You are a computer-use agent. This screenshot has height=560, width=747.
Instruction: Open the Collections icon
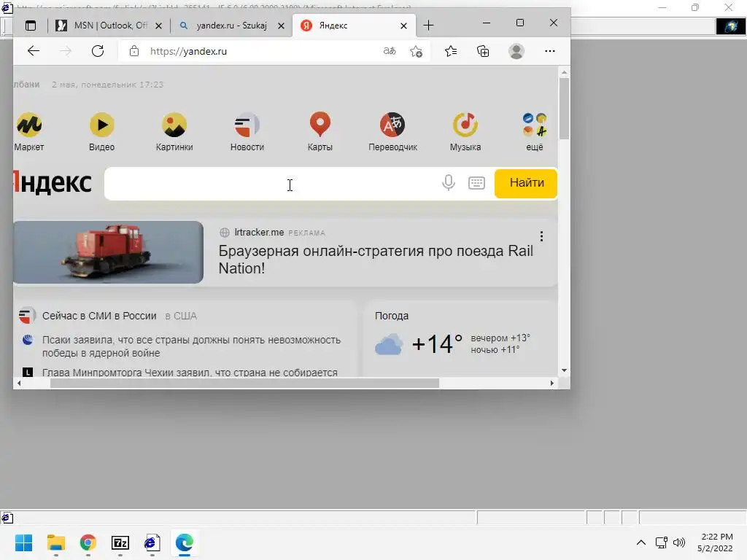point(483,51)
